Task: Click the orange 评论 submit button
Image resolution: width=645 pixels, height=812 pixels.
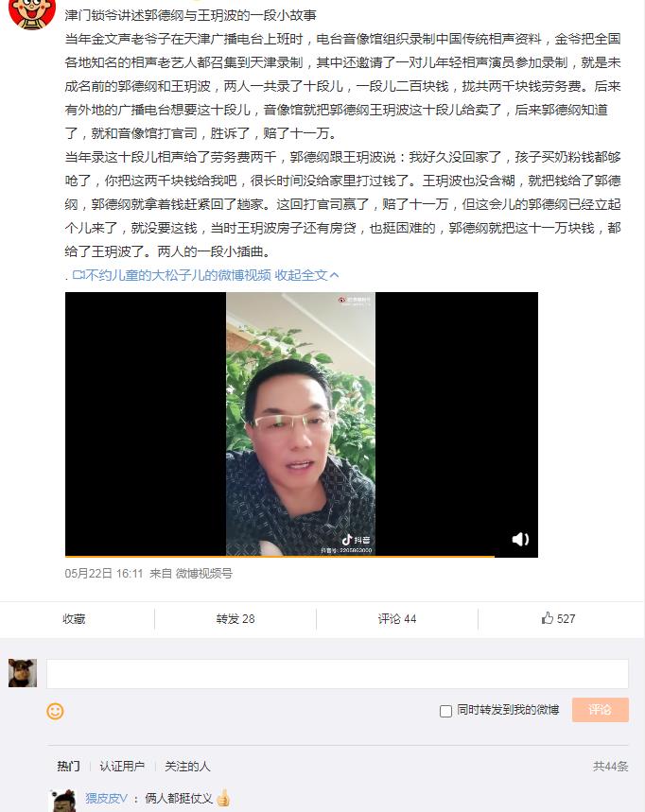Action: pyautogui.click(x=600, y=710)
